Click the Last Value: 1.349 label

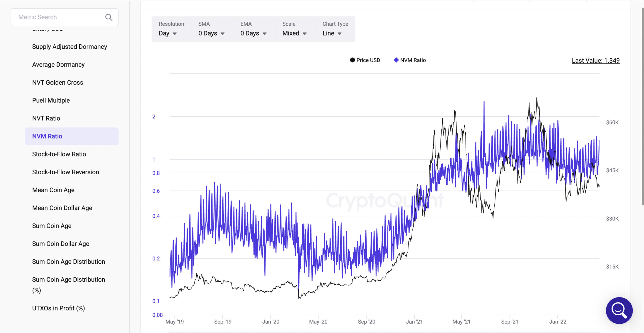tap(596, 60)
